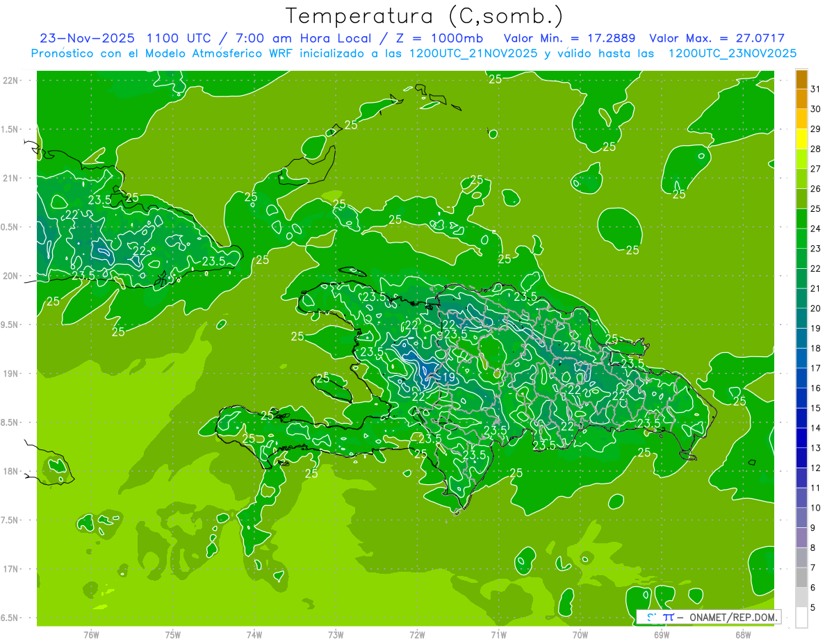Click the "Temperatura (C,somb.)" map title
Viewport: 834px width, 644px height.
[x=424, y=16]
